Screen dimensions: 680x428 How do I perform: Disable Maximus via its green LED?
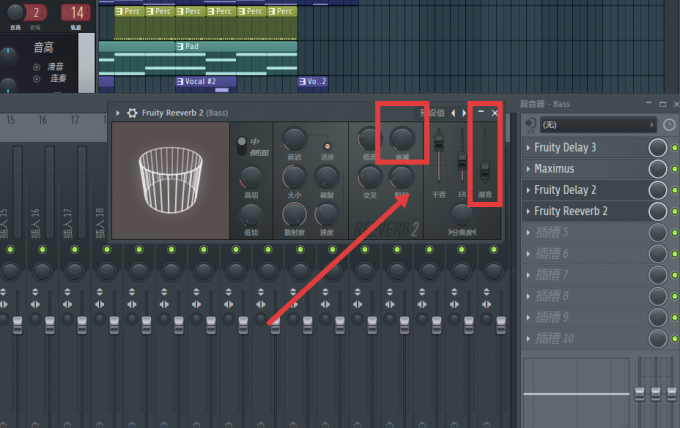click(674, 169)
